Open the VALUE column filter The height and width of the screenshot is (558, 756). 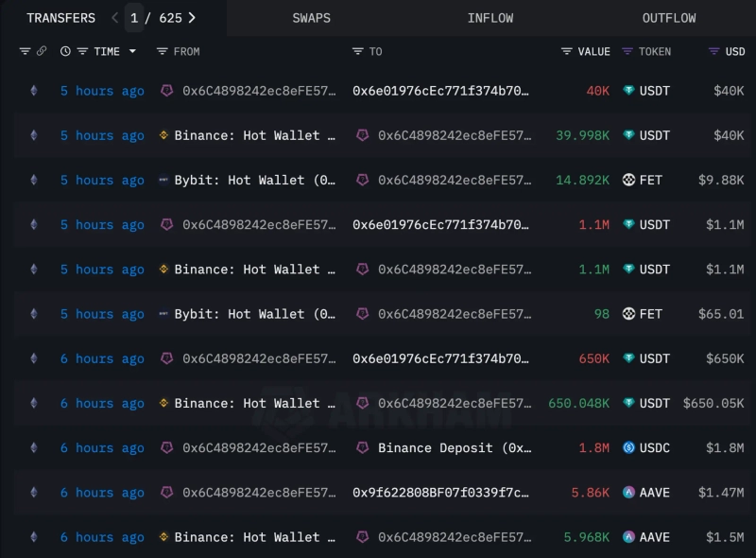(x=567, y=51)
